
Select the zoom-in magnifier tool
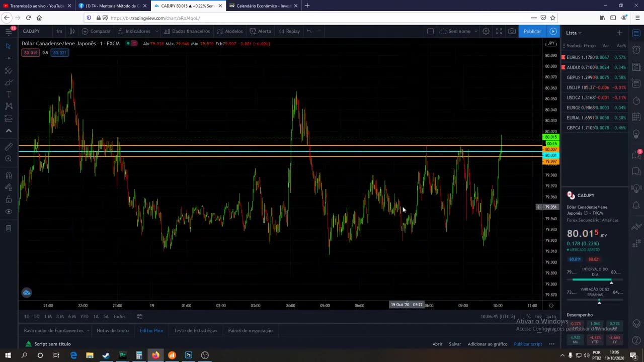pyautogui.click(x=9, y=159)
